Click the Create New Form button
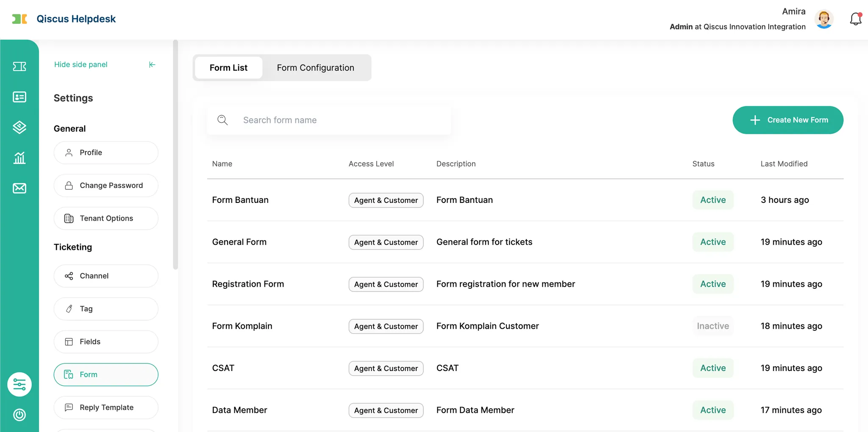Screen dimensions: 868x432 pyautogui.click(x=787, y=120)
